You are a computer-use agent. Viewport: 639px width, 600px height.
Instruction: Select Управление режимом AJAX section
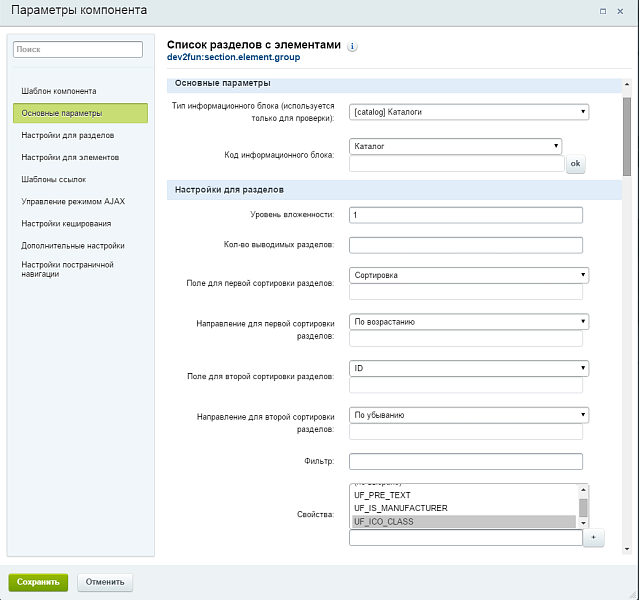coord(73,201)
